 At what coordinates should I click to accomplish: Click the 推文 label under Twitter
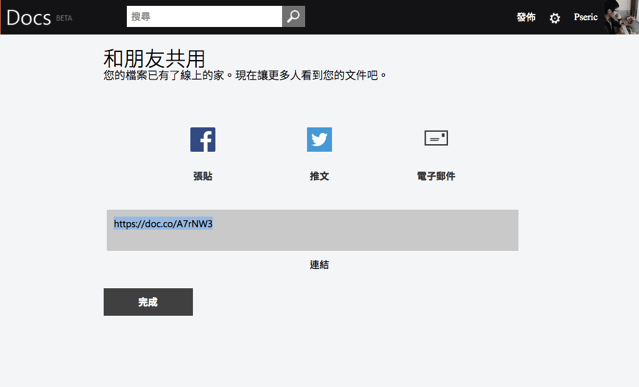coord(319,176)
